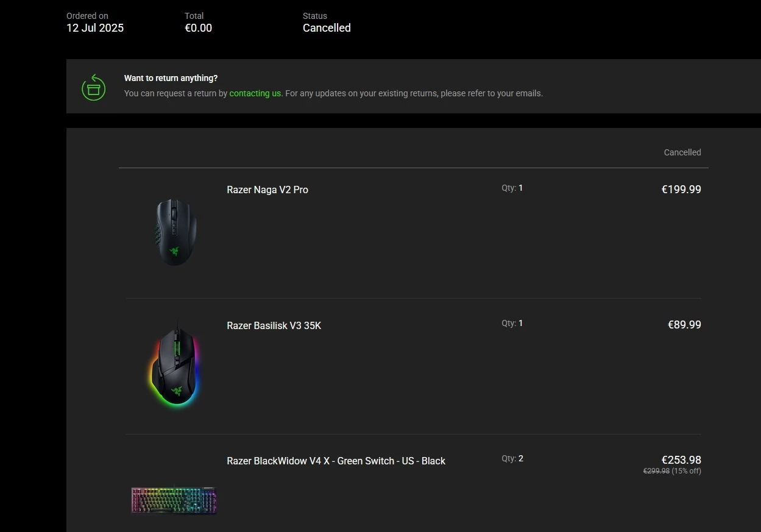Click the Razer Basilisk V3 35K title

coord(274,325)
